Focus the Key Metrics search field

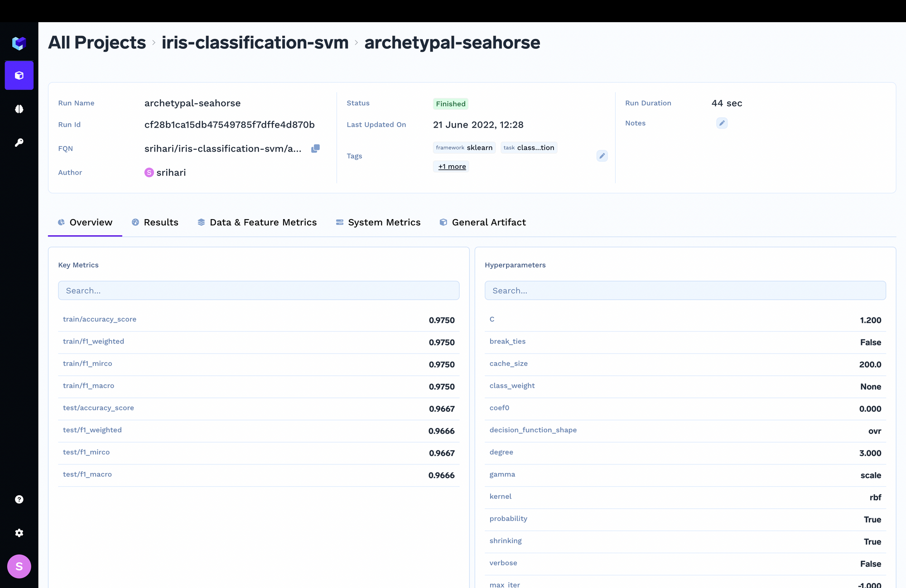click(x=259, y=291)
